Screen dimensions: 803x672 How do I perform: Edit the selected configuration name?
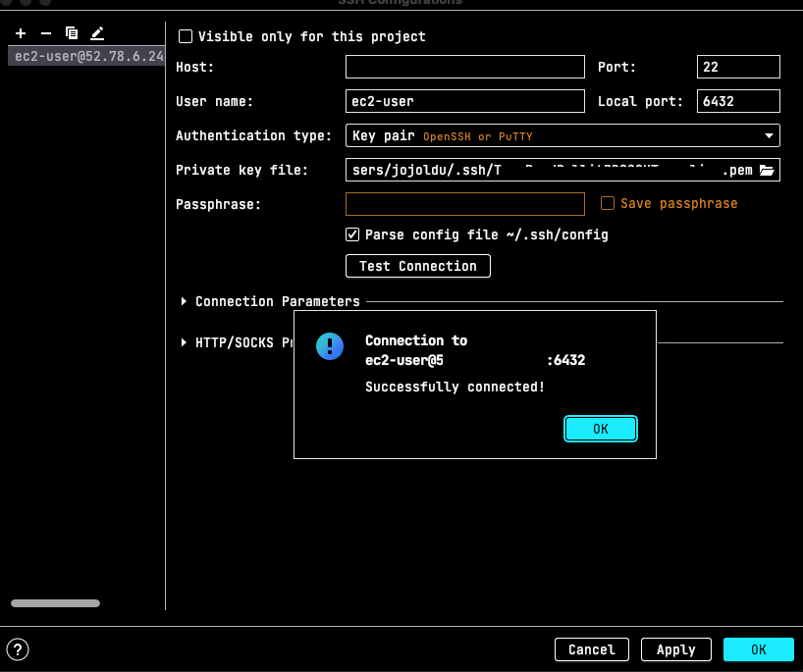[x=96, y=32]
